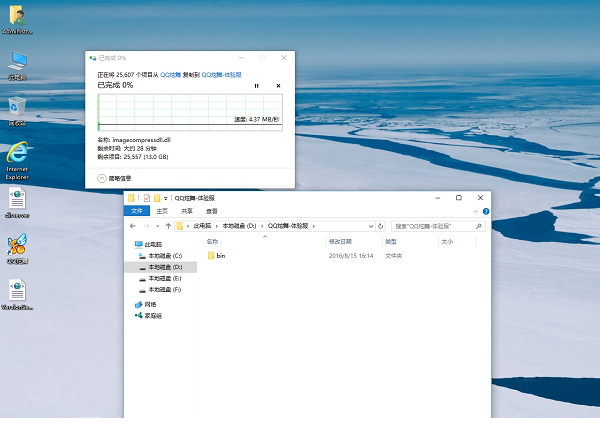The height and width of the screenshot is (434, 600).
Task: Click the 文件夹 type cell of bin
Action: click(x=393, y=256)
